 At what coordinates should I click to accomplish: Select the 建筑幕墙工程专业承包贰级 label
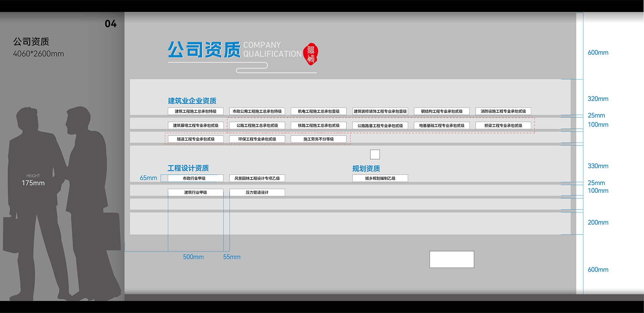(196, 125)
